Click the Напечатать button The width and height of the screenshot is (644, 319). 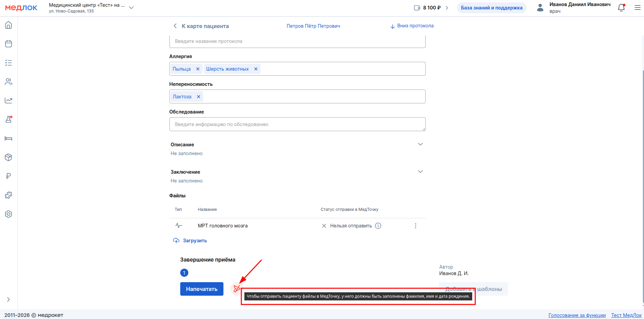pos(202,289)
